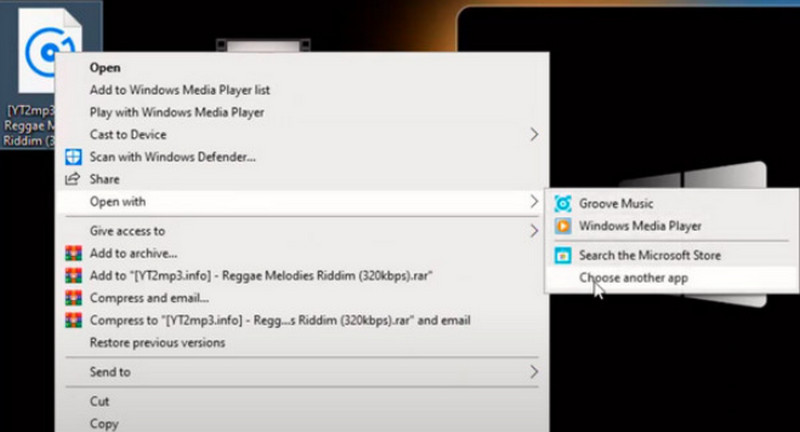This screenshot has height=432, width=800.
Task: Open the Send to menu entry
Action: click(x=302, y=372)
